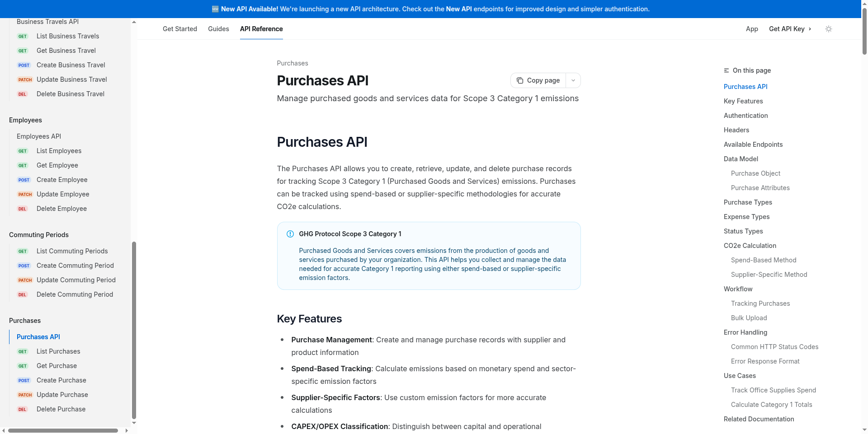The image size is (868, 434).
Task: Switch to the Guides tab
Action: pos(218,29)
